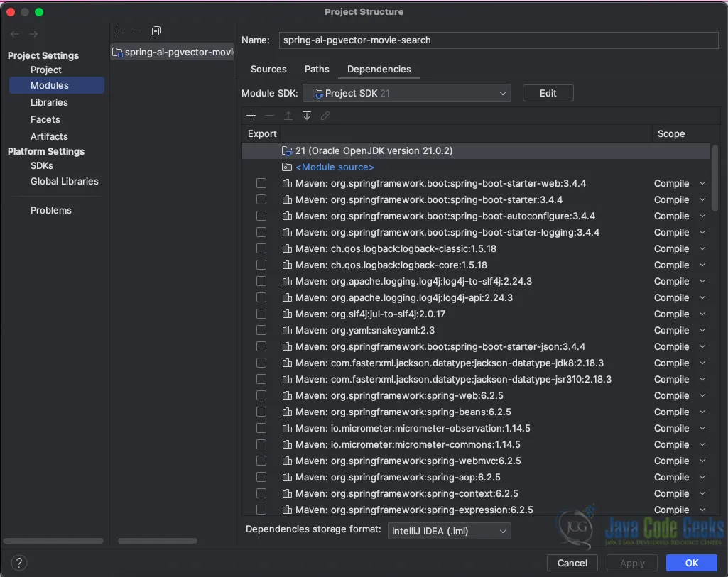Check export box for logback-core:1.5.18

pos(261,265)
